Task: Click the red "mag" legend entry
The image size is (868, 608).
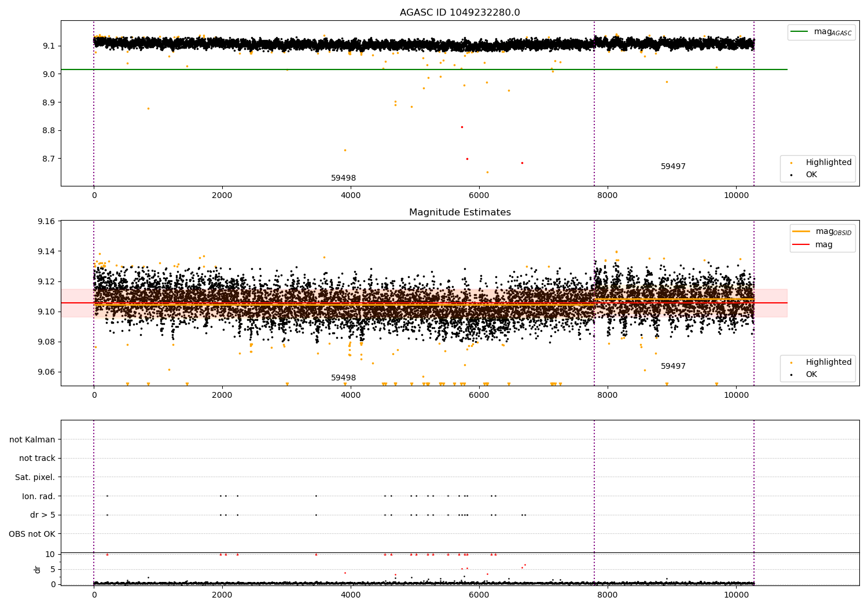Action: coord(824,244)
